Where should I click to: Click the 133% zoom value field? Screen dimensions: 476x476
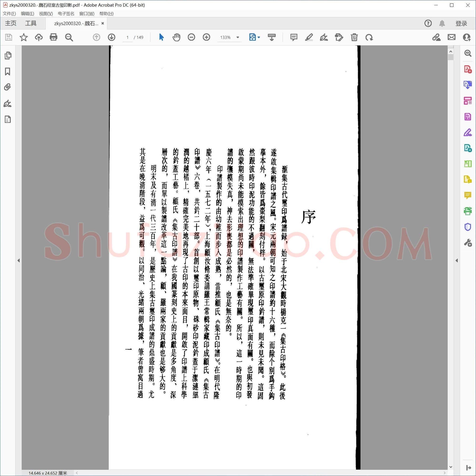pyautogui.click(x=225, y=37)
